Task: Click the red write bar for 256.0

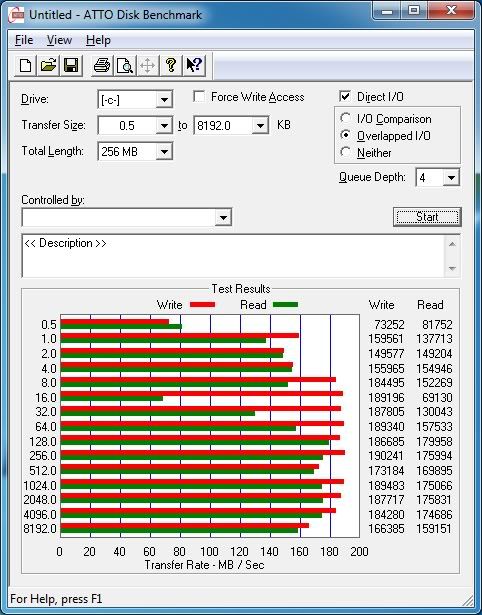Action: 203,453
